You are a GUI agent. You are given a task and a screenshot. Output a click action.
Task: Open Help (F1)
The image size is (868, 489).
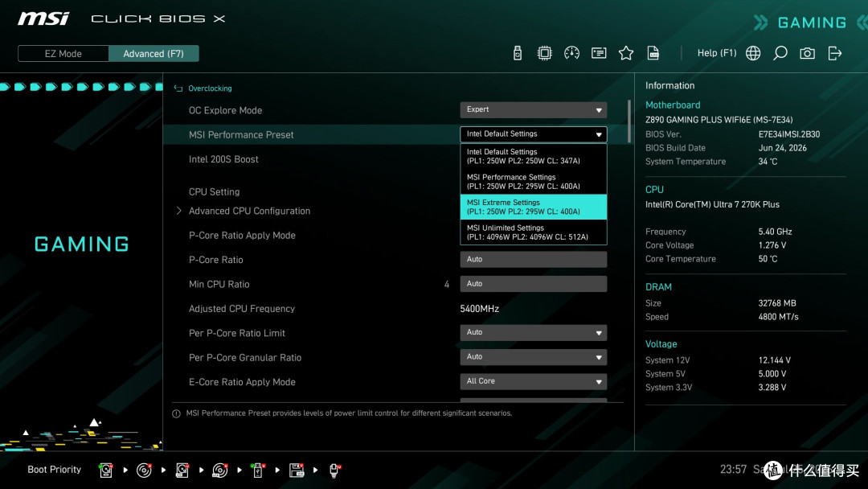(717, 53)
